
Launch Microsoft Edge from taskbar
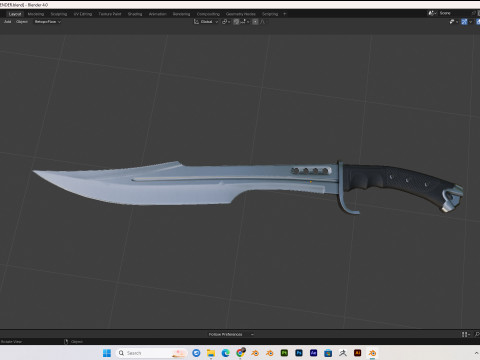226,353
